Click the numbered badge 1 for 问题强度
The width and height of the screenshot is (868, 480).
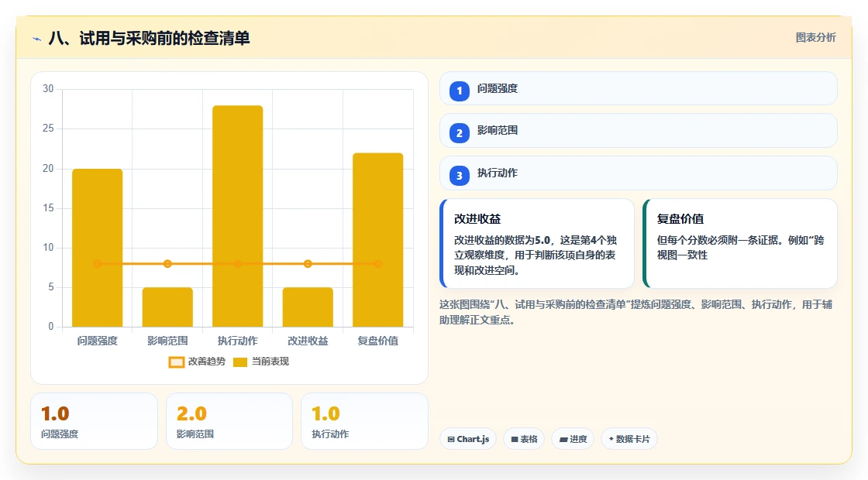pos(459,91)
